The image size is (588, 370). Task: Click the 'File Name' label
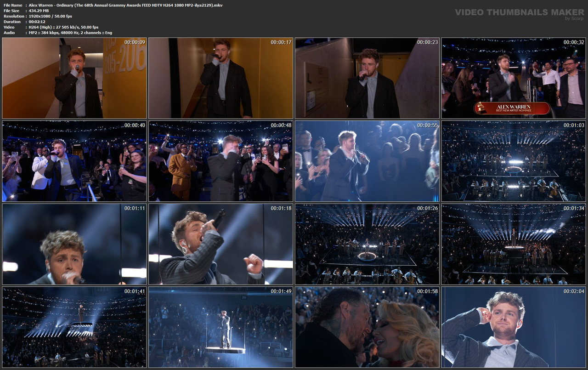coord(13,5)
